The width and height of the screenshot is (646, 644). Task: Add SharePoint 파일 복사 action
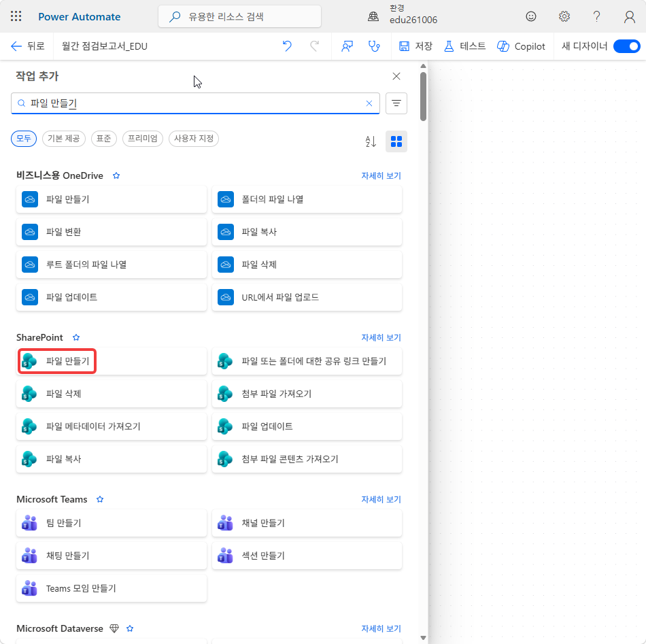pyautogui.click(x=112, y=459)
